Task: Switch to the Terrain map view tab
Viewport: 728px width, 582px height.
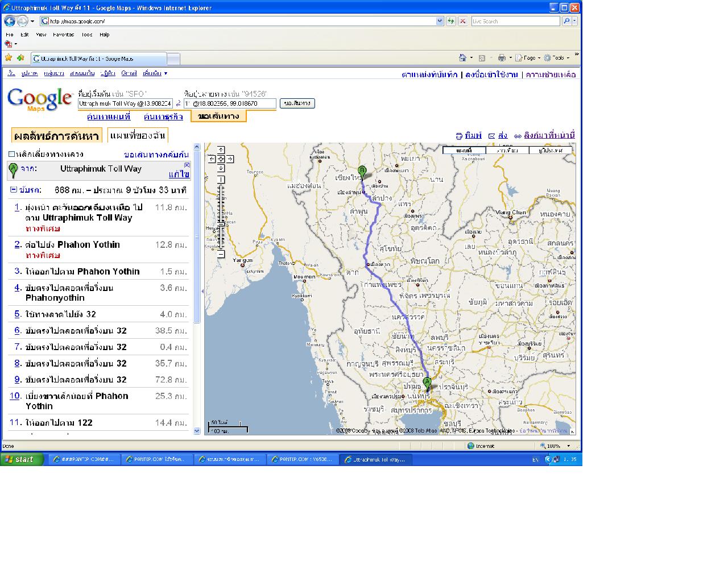Action: pos(551,151)
